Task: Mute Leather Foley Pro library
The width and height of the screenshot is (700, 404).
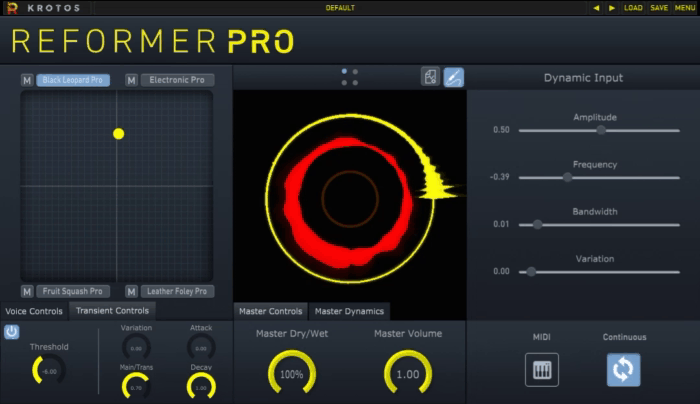Action: click(131, 292)
